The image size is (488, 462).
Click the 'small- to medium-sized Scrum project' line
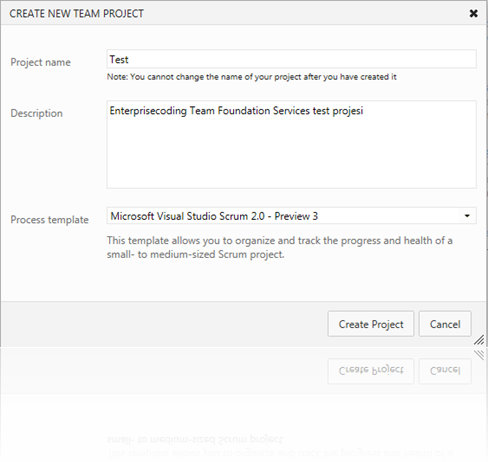pos(195,255)
